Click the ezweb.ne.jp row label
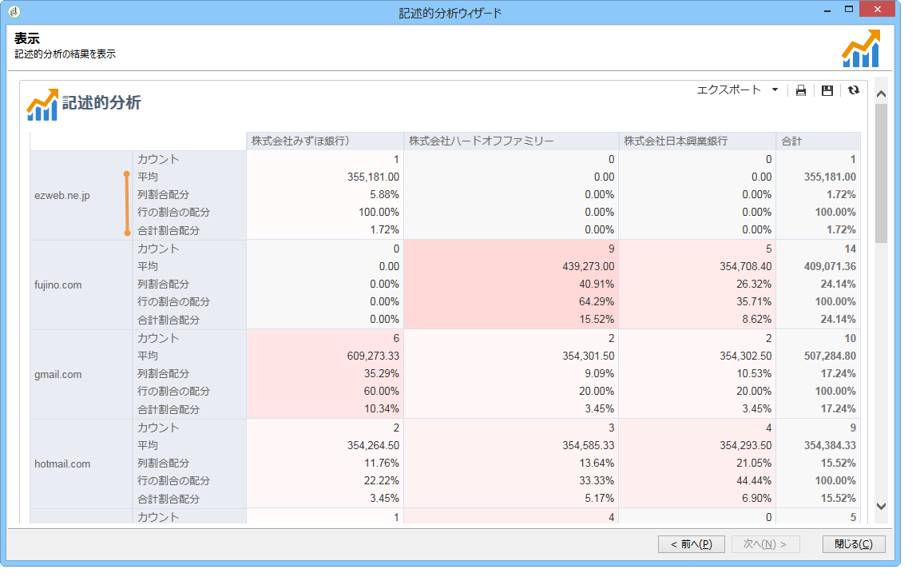 (x=62, y=195)
